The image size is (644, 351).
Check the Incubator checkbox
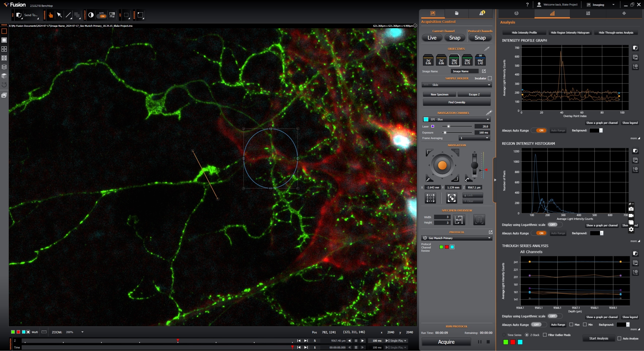click(490, 78)
